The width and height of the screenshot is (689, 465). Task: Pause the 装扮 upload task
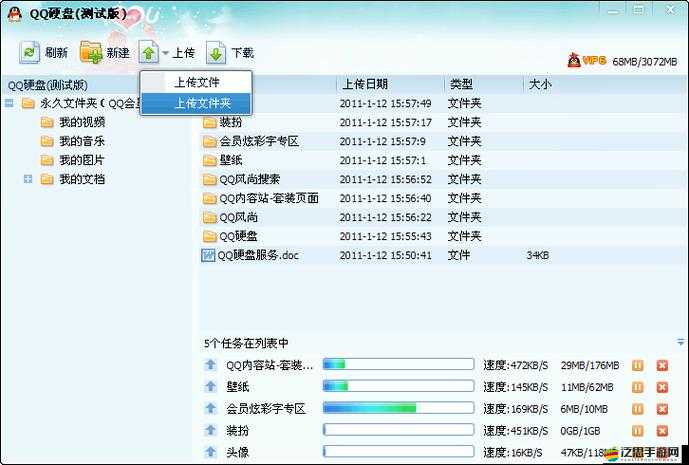pos(638,431)
